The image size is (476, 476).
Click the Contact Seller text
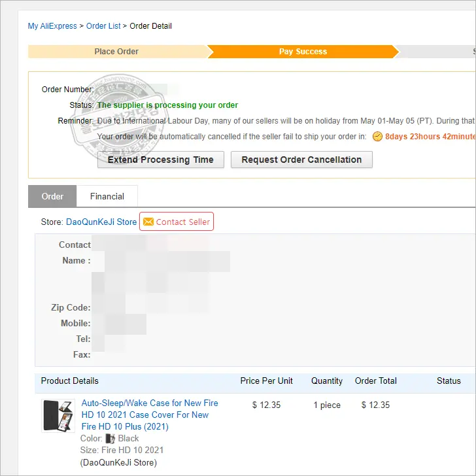click(183, 222)
